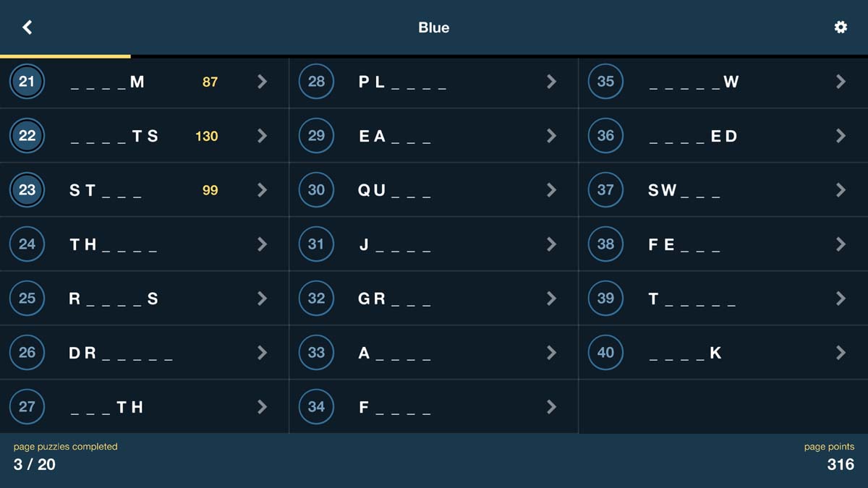Expand puzzle 24 chevron arrow

click(262, 244)
